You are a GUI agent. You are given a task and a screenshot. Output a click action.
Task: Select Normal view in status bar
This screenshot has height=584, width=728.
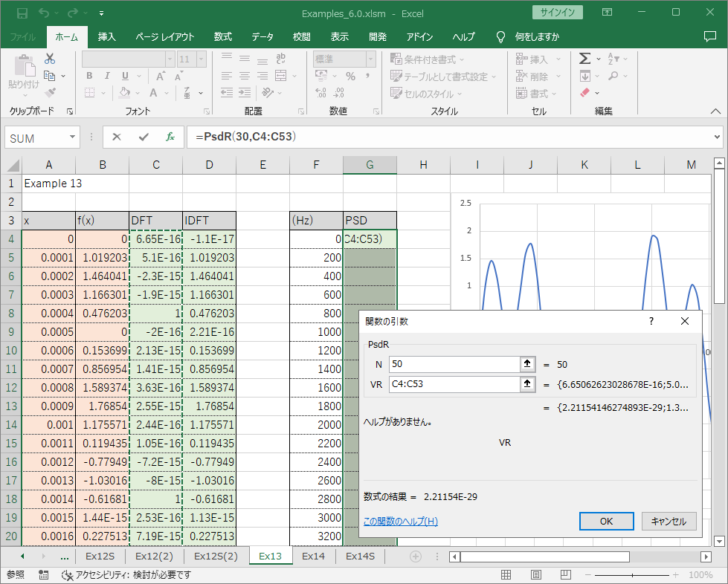(x=506, y=575)
